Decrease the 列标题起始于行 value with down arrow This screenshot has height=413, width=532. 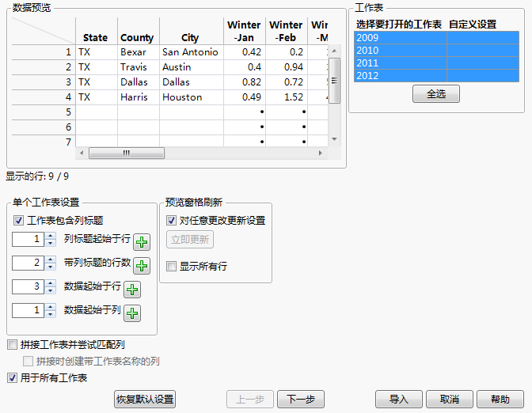click(50, 243)
